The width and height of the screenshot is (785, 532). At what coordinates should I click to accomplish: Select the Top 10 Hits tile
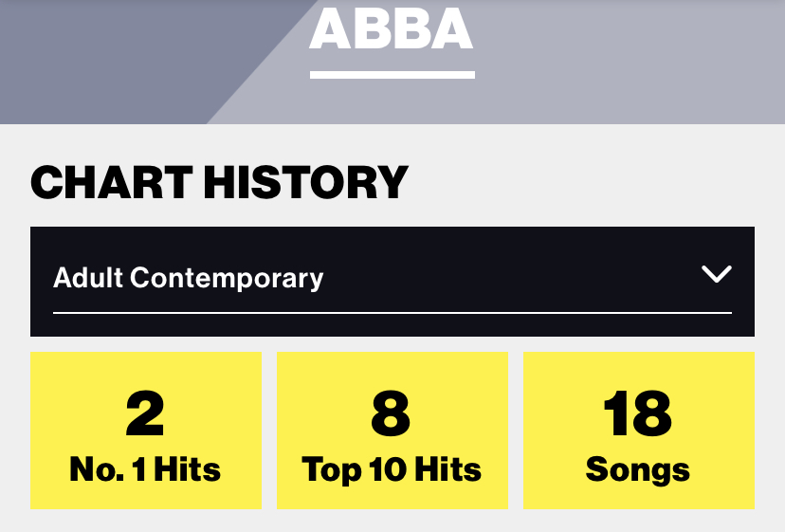tap(392, 431)
